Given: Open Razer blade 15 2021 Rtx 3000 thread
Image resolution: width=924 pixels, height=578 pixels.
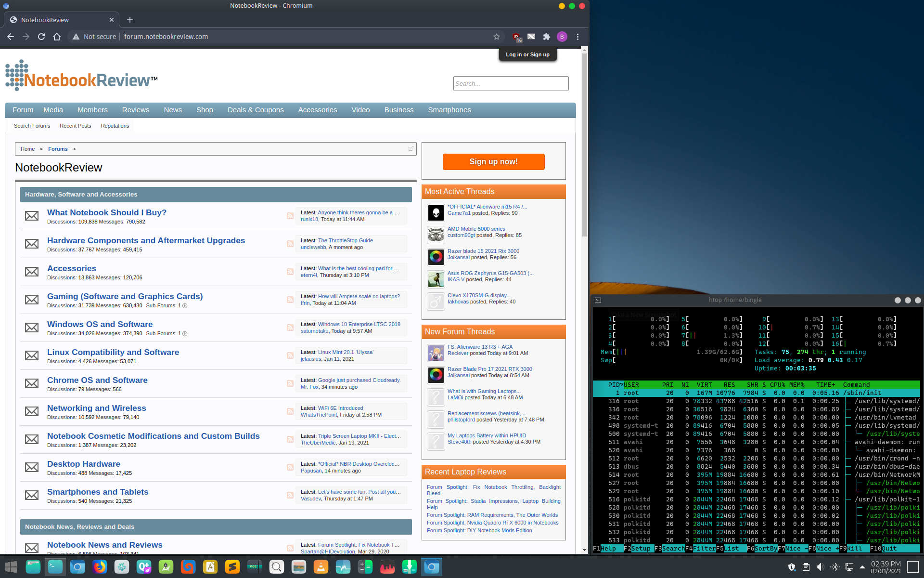Looking at the screenshot, I should pos(483,251).
